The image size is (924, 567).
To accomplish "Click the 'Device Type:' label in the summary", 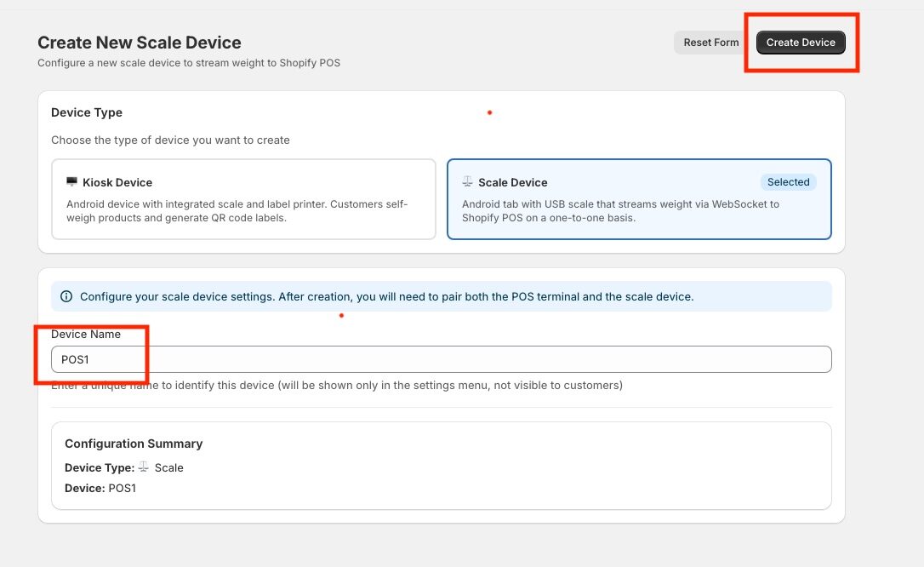I will pos(100,467).
